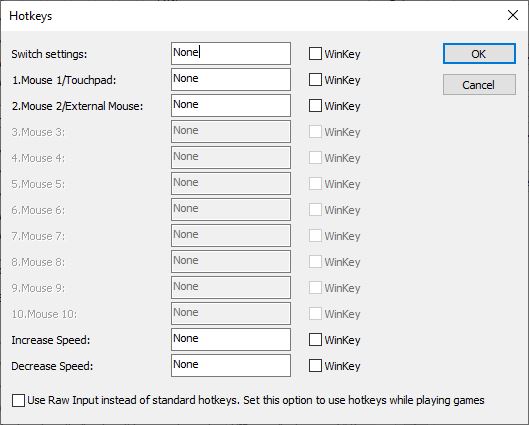This screenshot has width=529, height=425.
Task: Enable WinKey for Switch settings
Action: tap(315, 54)
